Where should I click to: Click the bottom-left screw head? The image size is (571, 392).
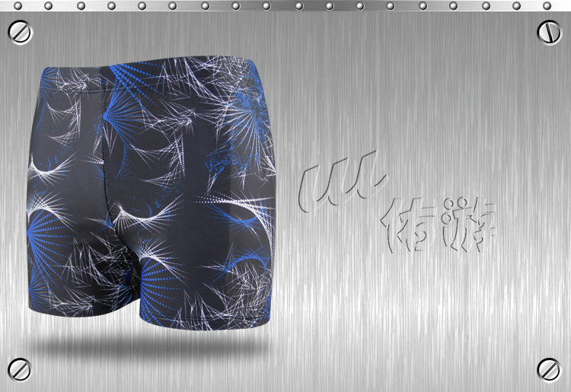(20, 369)
